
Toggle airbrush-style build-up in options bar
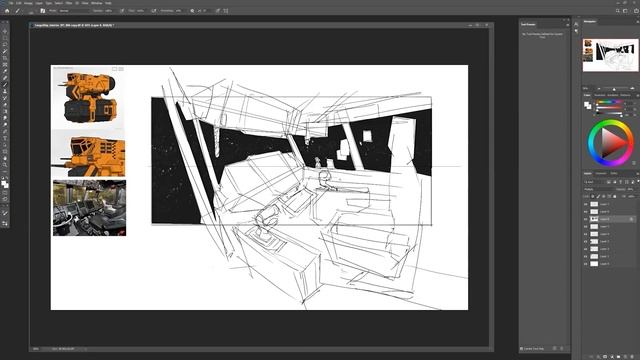click(154, 11)
